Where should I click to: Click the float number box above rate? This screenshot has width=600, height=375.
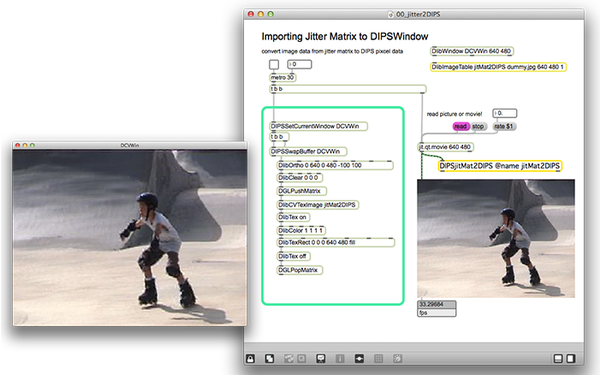pyautogui.click(x=505, y=113)
